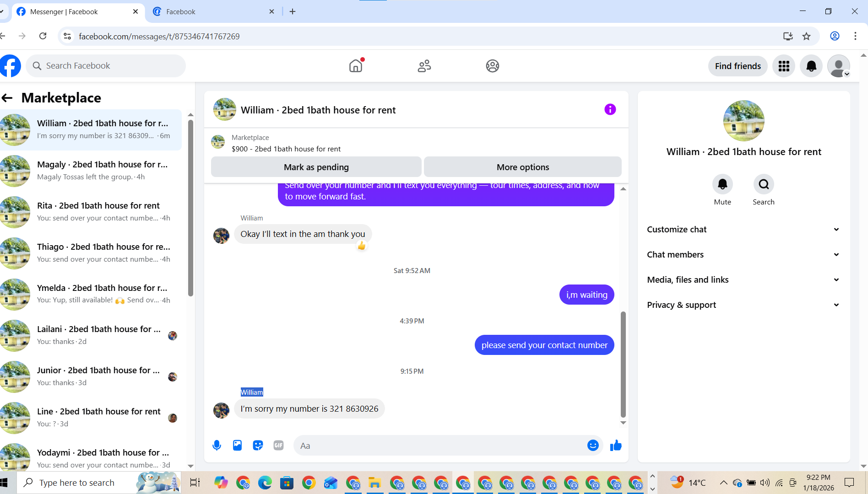868x494 pixels.
Task: Expand Customize chat section
Action: click(x=743, y=229)
